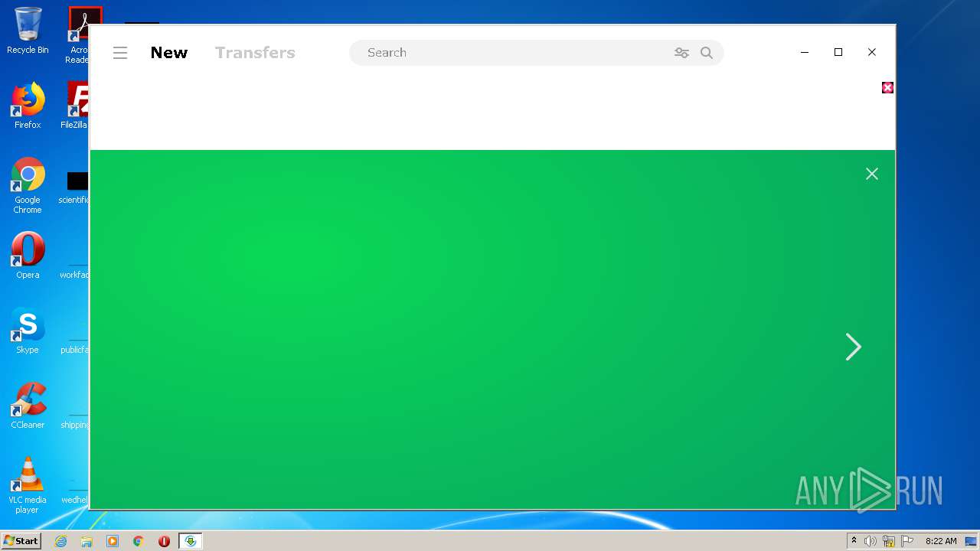Click the magnifying glass search icon
Viewport: 980px width, 551px height.
(707, 53)
